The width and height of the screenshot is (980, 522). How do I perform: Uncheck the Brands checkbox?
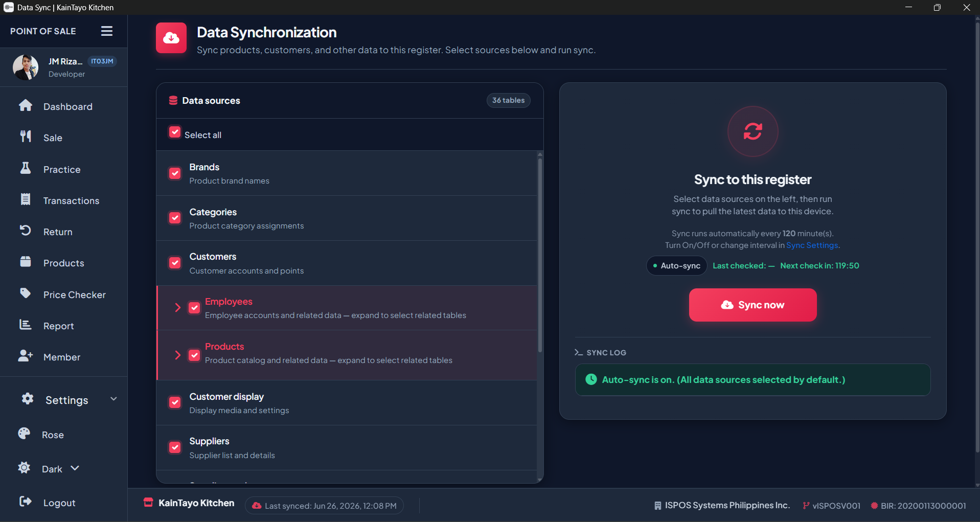(x=175, y=173)
